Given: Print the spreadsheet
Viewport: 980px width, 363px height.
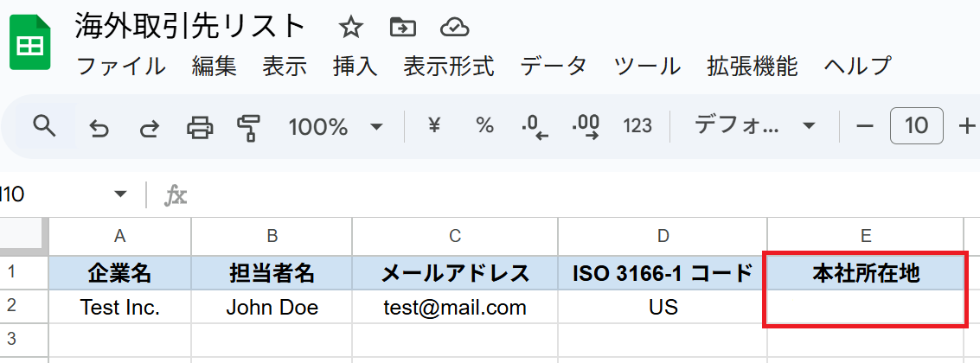Looking at the screenshot, I should pos(200,128).
